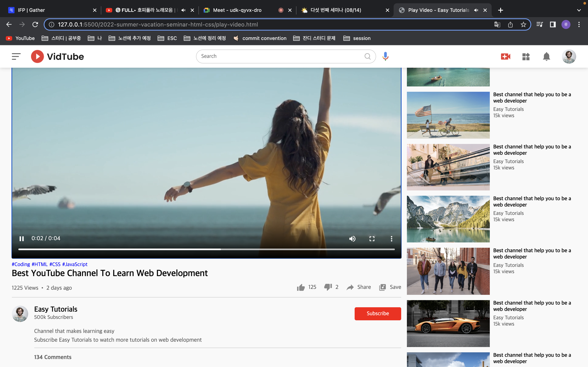Switch to the Meet udk-qyvx-dro tab
The height and width of the screenshot is (367, 588).
237,10
